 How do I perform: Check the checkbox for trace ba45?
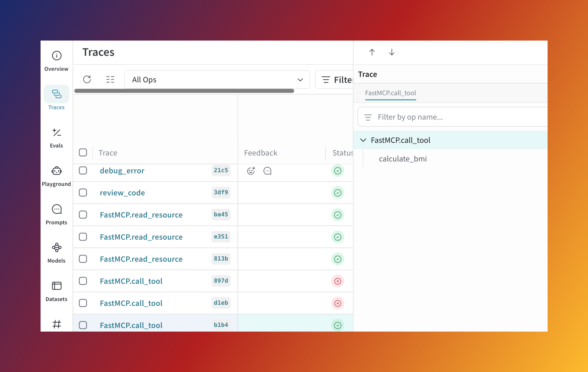click(83, 215)
